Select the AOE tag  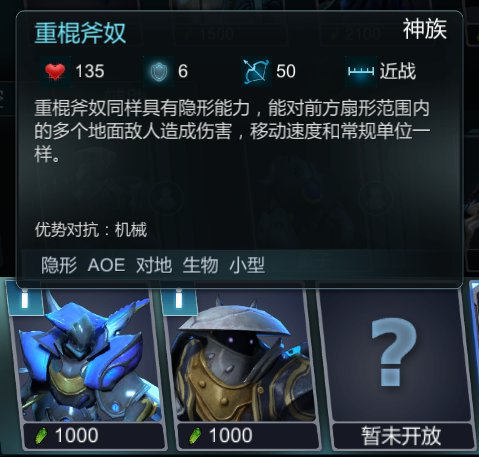107,265
